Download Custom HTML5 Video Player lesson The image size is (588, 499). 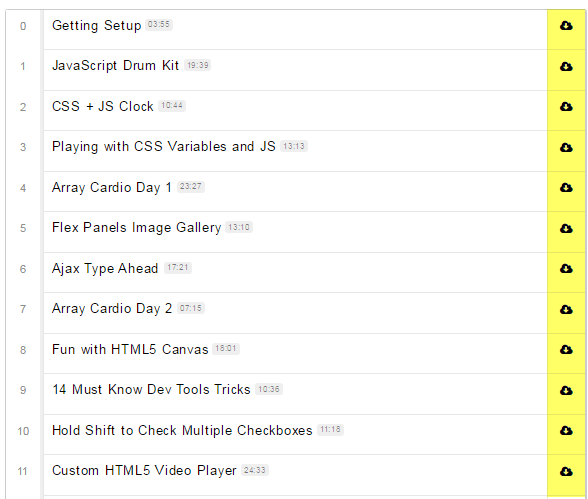click(566, 471)
